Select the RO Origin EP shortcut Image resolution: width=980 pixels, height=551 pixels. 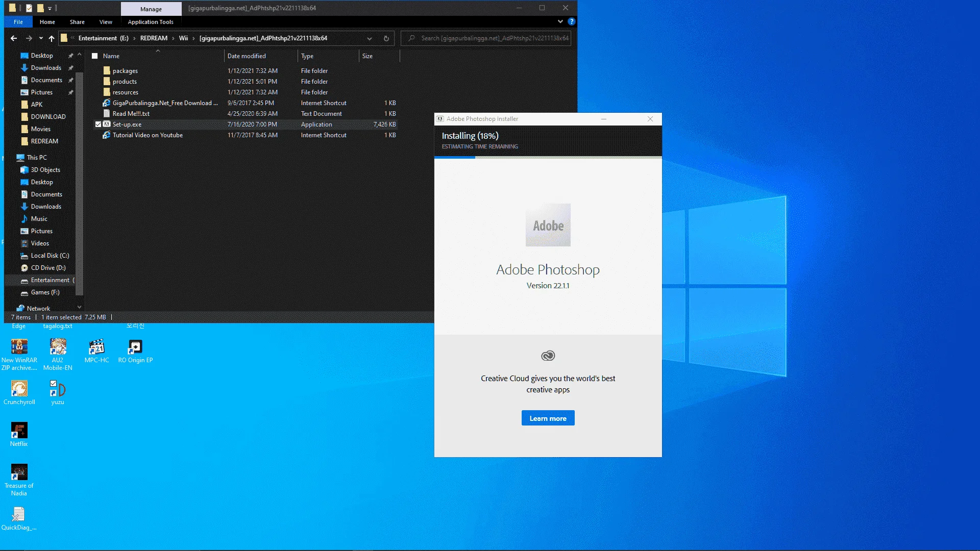(x=135, y=352)
